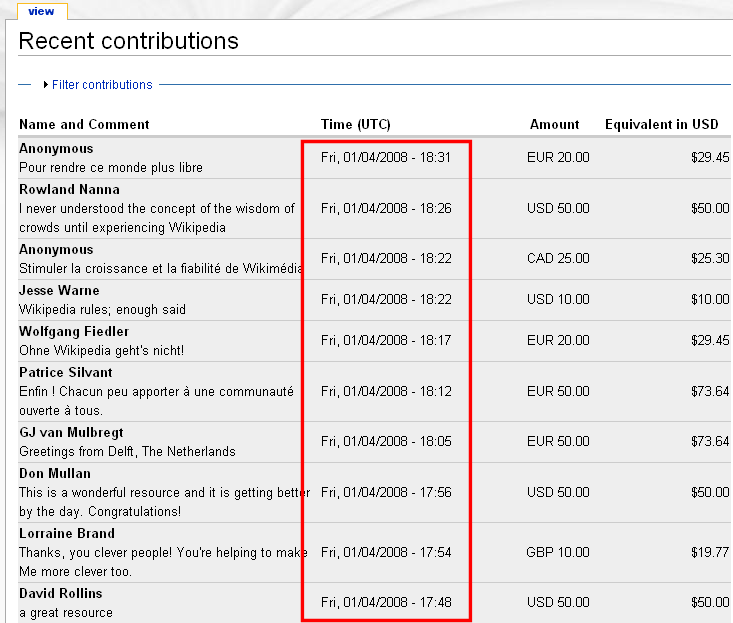Select the $25.30 USD equivalent
This screenshot has width=733, height=623.
[710, 258]
